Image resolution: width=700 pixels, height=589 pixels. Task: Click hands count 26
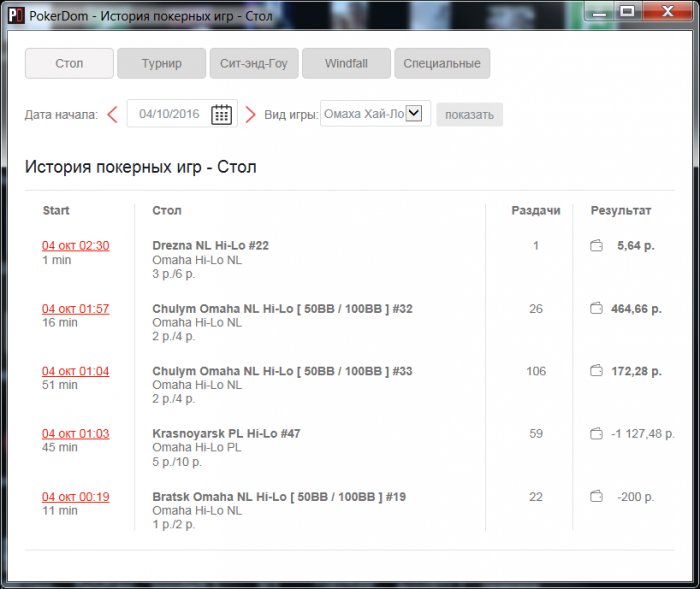pyautogui.click(x=536, y=309)
